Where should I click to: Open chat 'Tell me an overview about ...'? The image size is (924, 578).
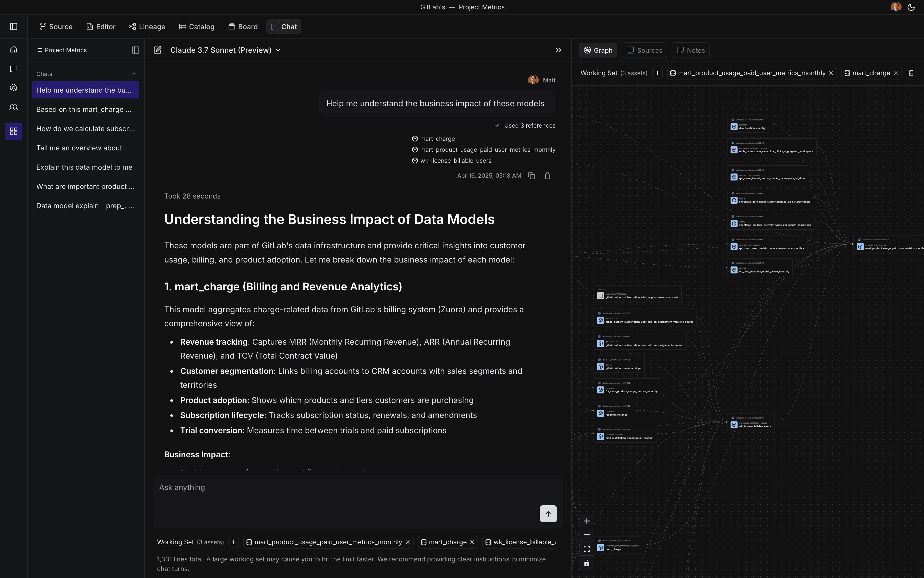(x=86, y=148)
